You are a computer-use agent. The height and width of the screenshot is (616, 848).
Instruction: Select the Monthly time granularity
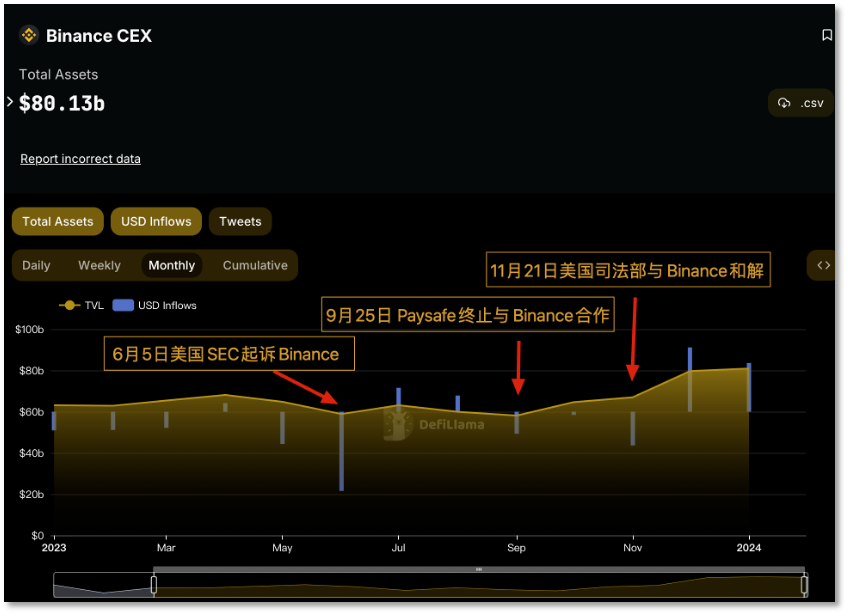click(x=171, y=265)
